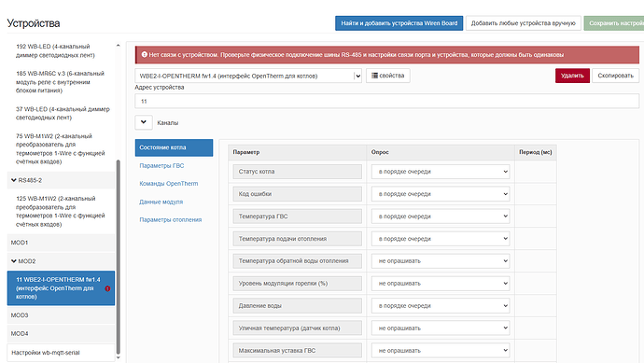Click device list scroll down arrow
This screenshot has width=644, height=363.
tap(119, 357)
